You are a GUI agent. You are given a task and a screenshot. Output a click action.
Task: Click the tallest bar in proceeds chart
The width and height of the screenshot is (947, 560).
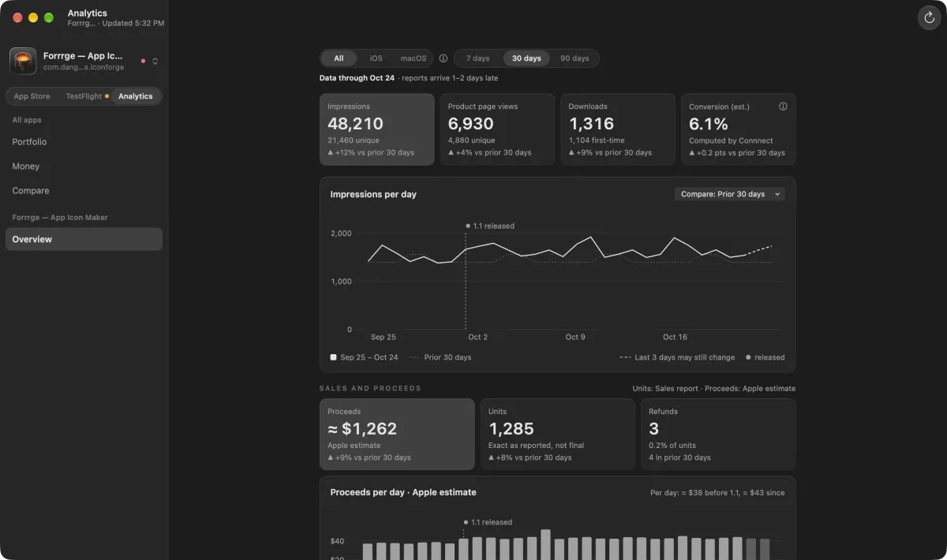pos(545,544)
